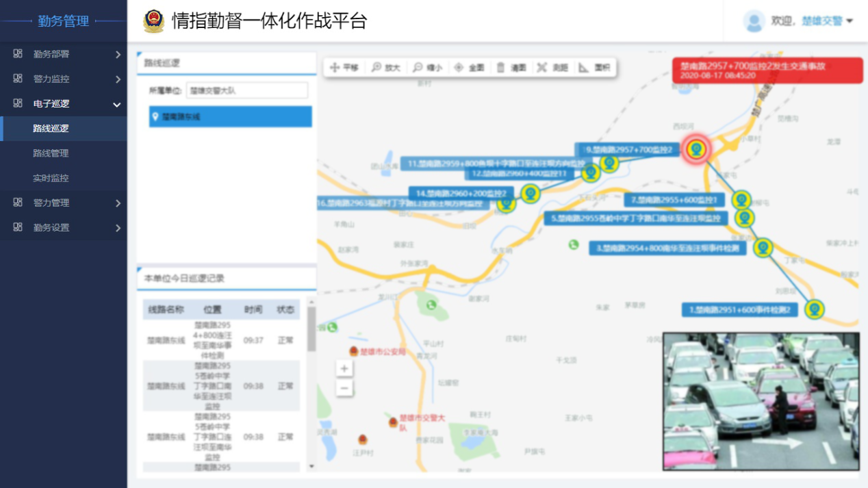This screenshot has width=868, height=488.
Task: Select the 面积 area measuring tool
Action: coord(594,68)
